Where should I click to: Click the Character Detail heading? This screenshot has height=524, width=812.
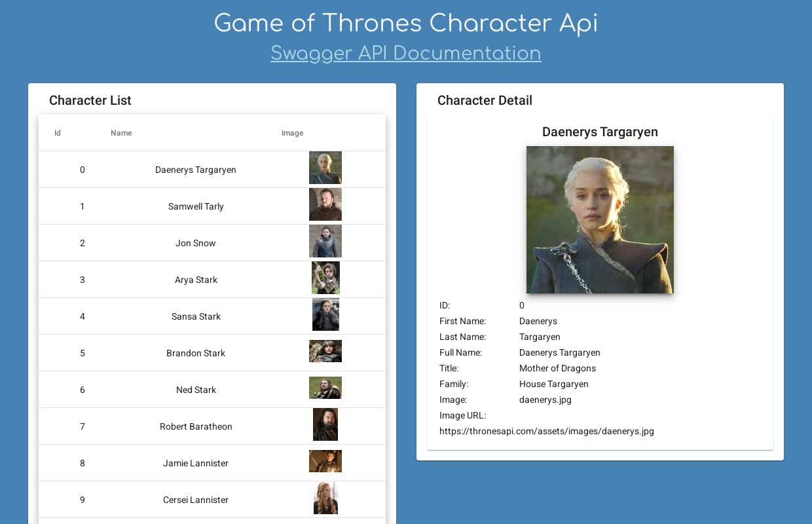point(485,100)
